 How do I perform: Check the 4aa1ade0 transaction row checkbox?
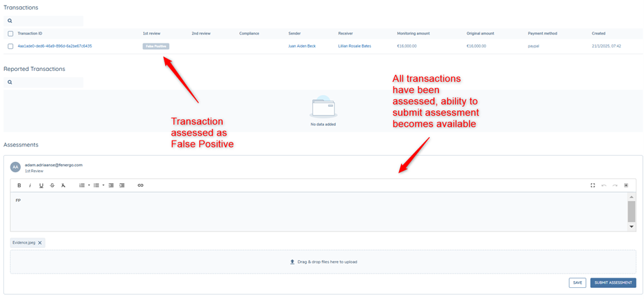(10, 46)
